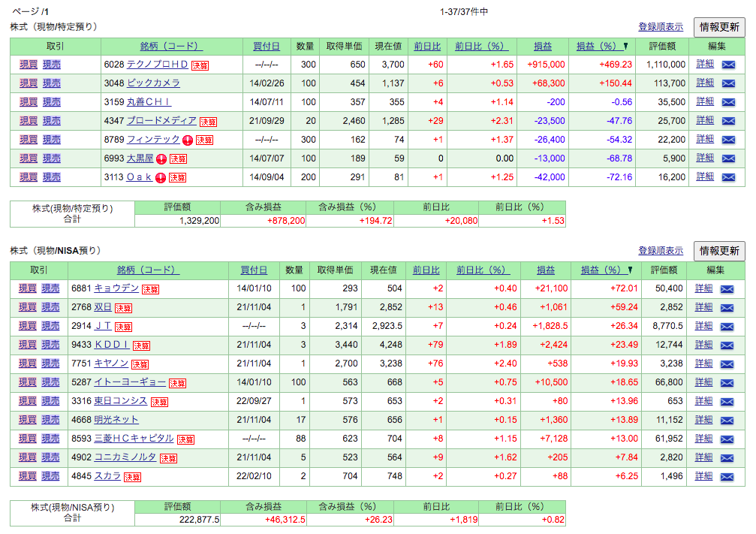Viewport: 756px width, 534px height.
Task: Open 登録順表示 link above the 特定預り table
Action: (x=661, y=27)
